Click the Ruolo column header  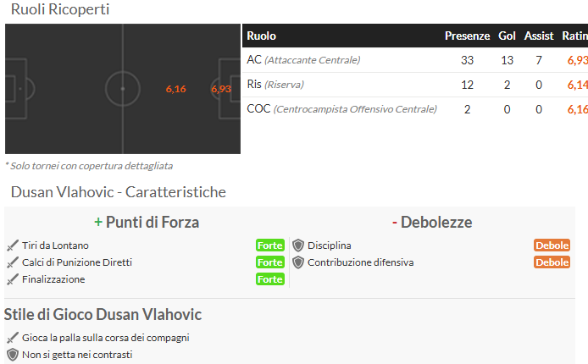click(x=261, y=36)
